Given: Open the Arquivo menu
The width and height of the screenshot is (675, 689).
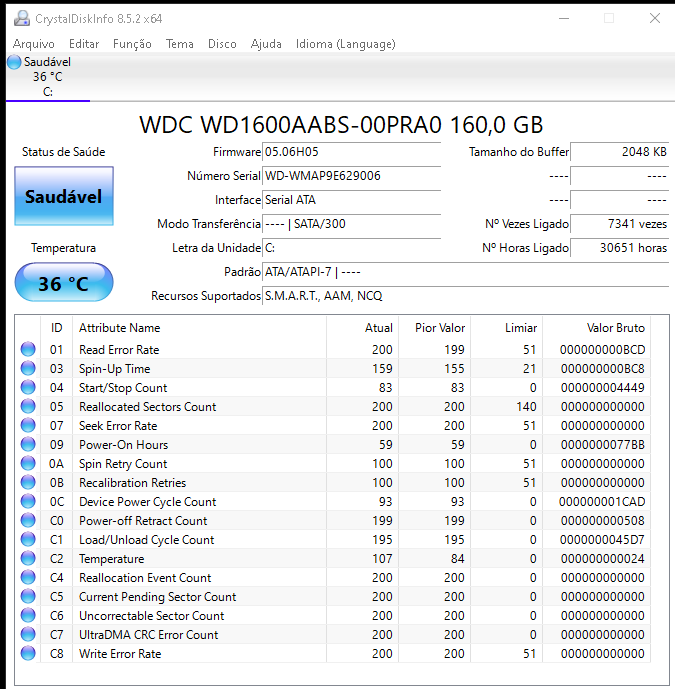Looking at the screenshot, I should [x=34, y=44].
